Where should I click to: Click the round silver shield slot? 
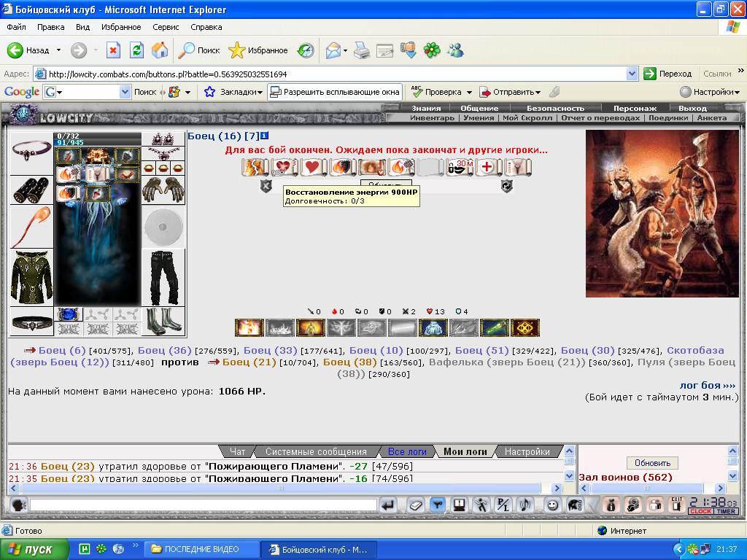[163, 227]
